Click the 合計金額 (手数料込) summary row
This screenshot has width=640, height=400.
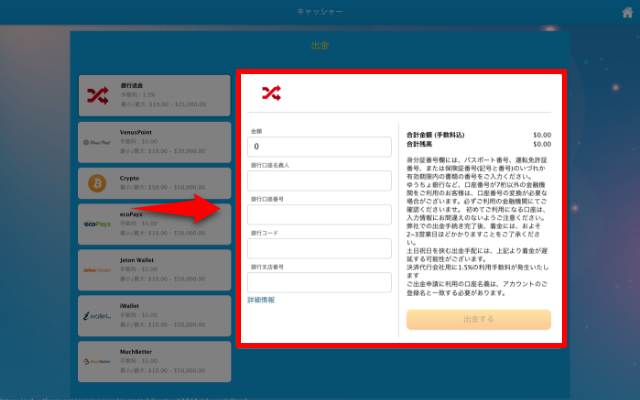click(x=478, y=134)
